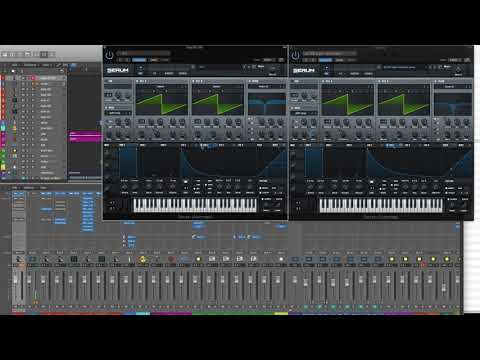Open the noise sample dropdown in left Serum
This screenshot has width=480, height=360.
tap(118, 113)
